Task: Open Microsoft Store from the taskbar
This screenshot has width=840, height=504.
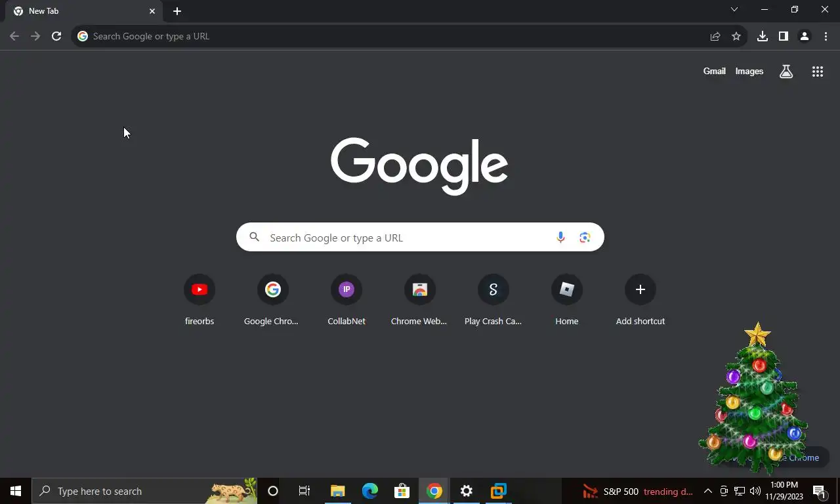Action: [x=402, y=491]
